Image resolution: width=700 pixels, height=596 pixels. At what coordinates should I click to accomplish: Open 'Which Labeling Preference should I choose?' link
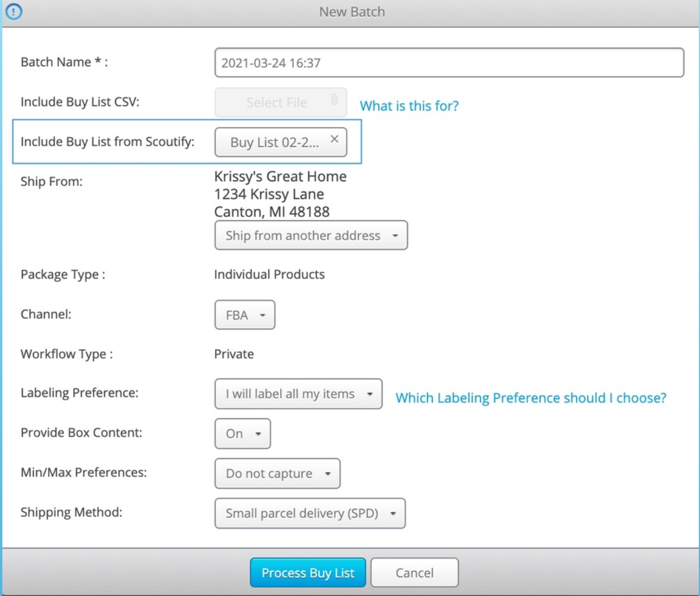coord(531,398)
